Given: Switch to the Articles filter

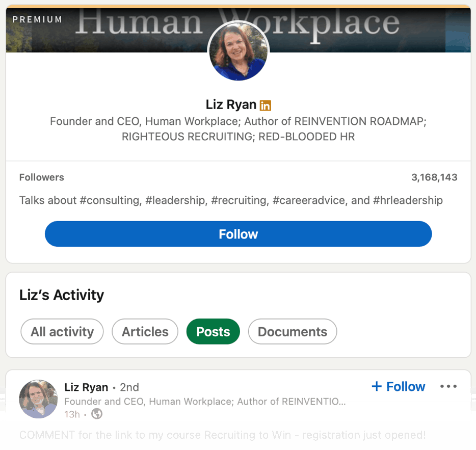Looking at the screenshot, I should pyautogui.click(x=145, y=332).
